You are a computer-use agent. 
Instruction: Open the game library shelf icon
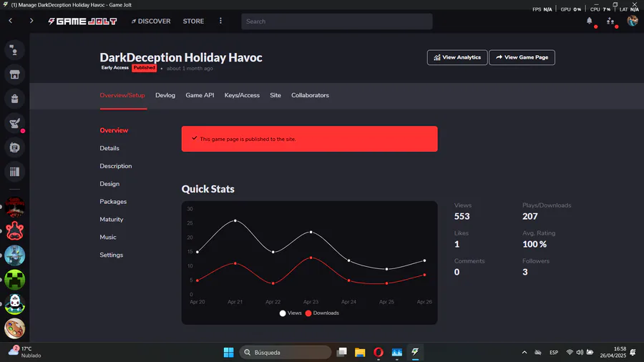[x=14, y=172]
